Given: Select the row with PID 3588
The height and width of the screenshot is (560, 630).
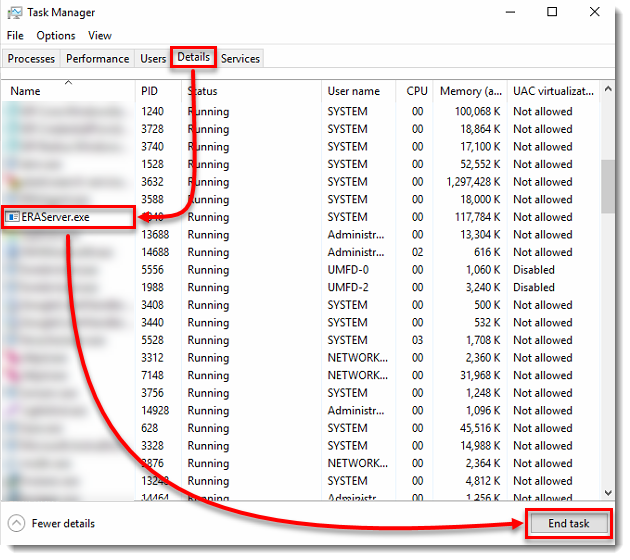Looking at the screenshot, I should pos(299,200).
